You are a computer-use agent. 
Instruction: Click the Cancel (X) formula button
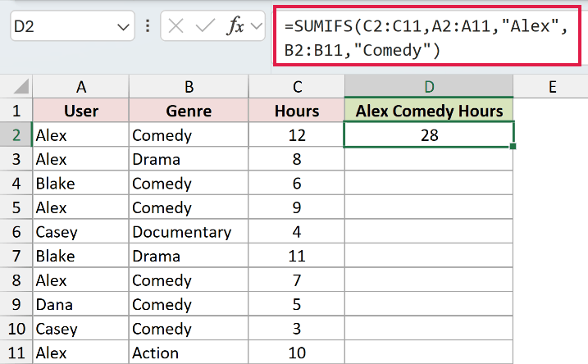click(x=175, y=26)
